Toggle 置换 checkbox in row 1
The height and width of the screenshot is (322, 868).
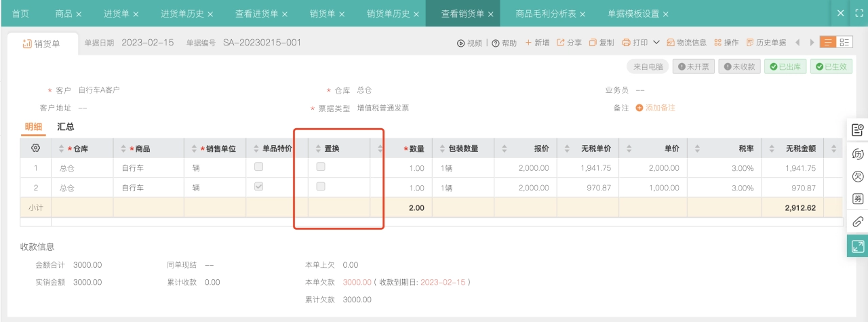tap(321, 167)
